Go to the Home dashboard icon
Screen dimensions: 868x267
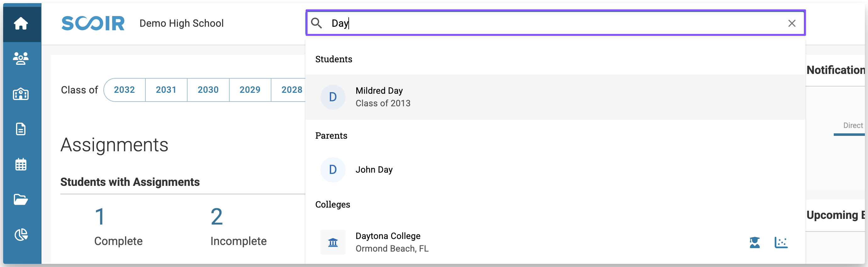[21, 23]
